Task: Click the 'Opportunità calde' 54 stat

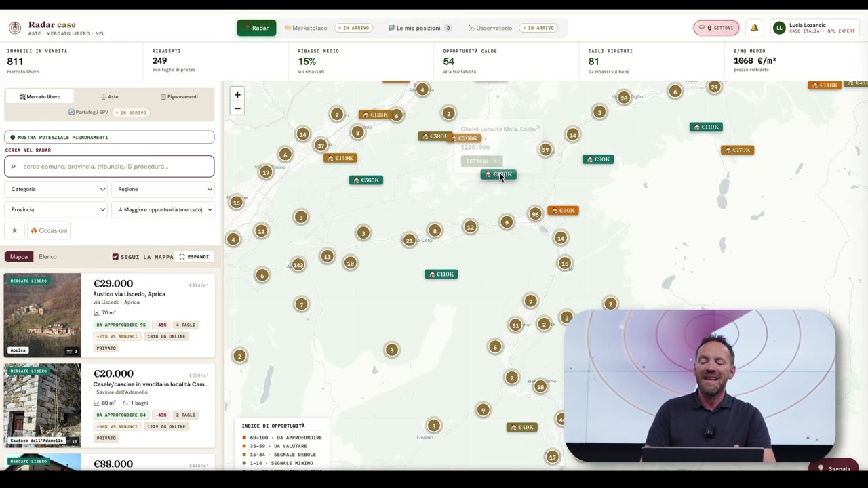Action: point(506,61)
